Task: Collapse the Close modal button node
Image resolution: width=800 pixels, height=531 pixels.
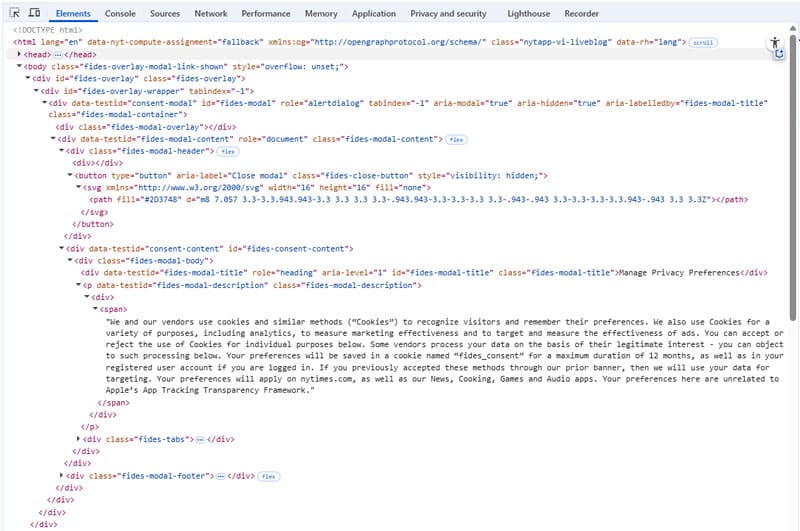Action: tap(70, 175)
